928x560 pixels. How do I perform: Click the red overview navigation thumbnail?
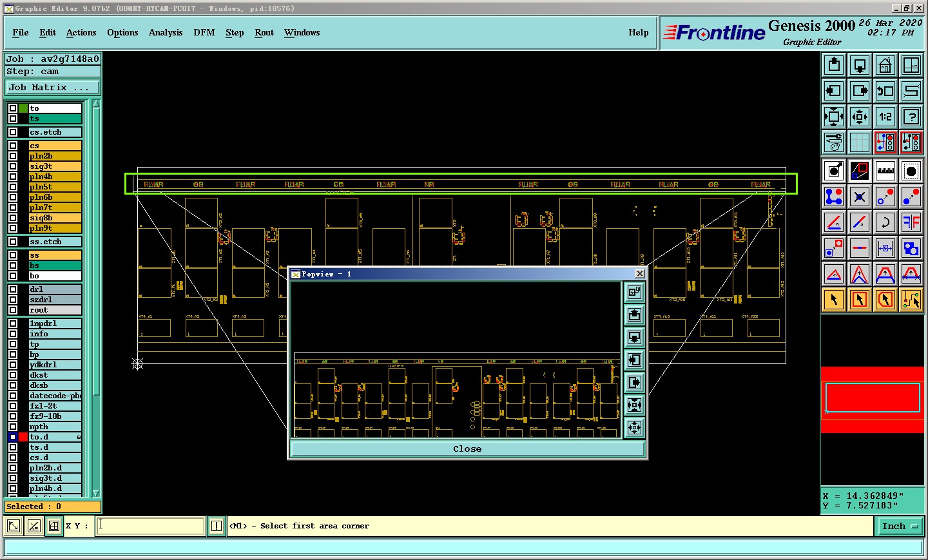point(873,400)
